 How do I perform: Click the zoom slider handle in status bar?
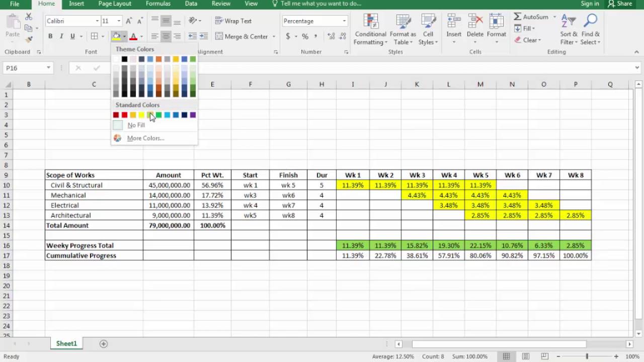click(587, 356)
